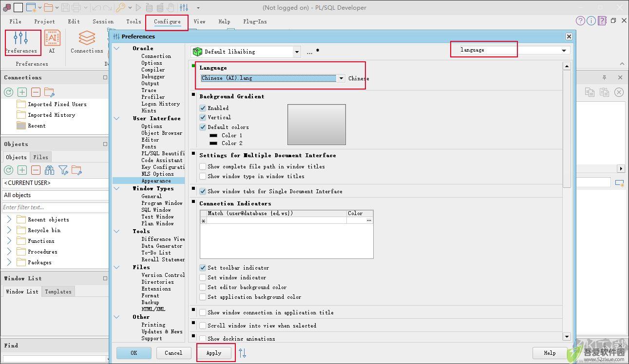
Task: Click the preference set cube icon
Action: click(x=197, y=51)
